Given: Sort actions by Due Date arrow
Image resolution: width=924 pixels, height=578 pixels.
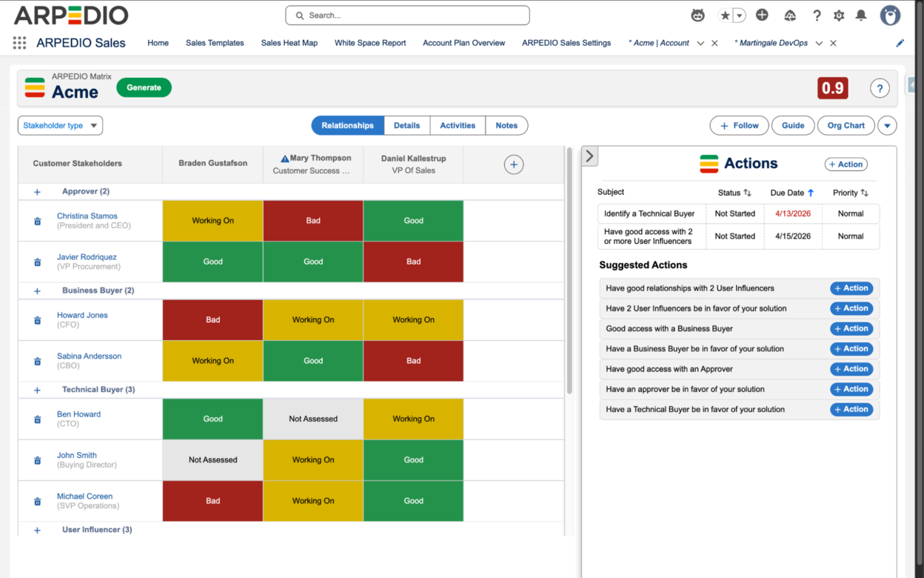Looking at the screenshot, I should [x=811, y=193].
